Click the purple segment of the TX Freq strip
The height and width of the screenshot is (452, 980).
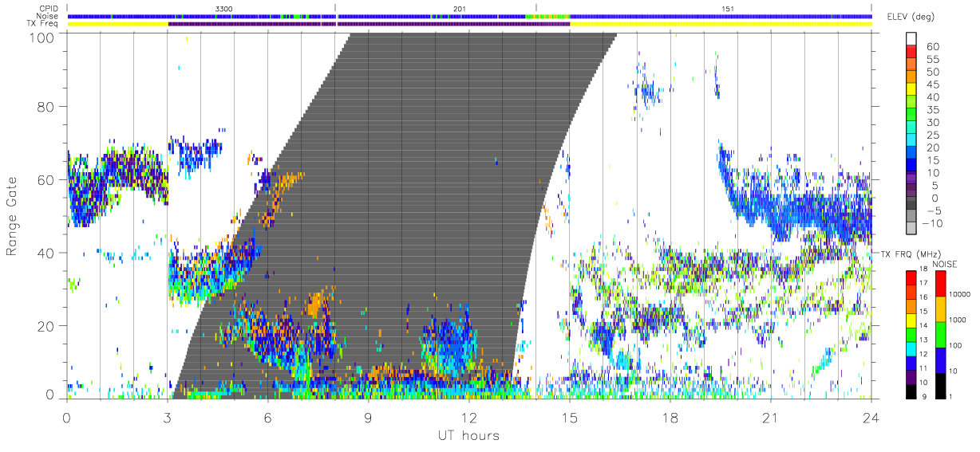coord(369,24)
